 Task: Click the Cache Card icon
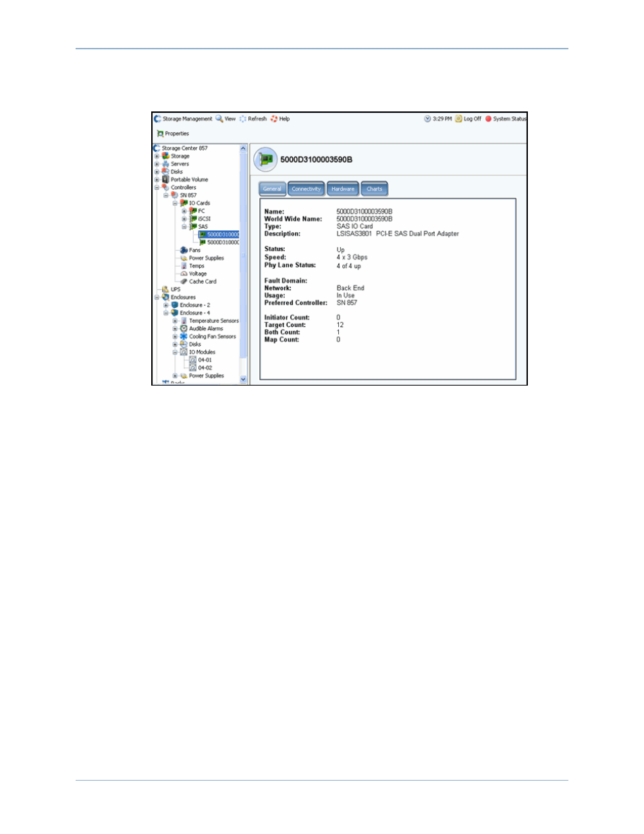(x=184, y=282)
